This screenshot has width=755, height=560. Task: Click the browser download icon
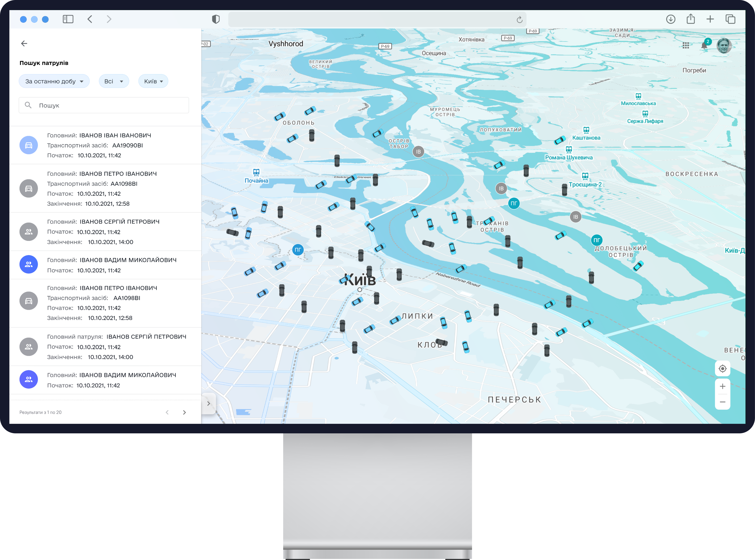click(x=670, y=19)
